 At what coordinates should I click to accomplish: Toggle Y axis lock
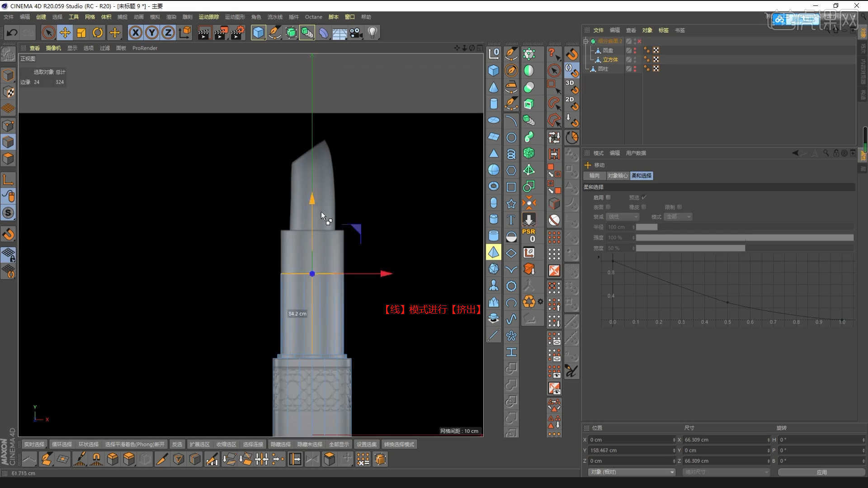coord(152,33)
